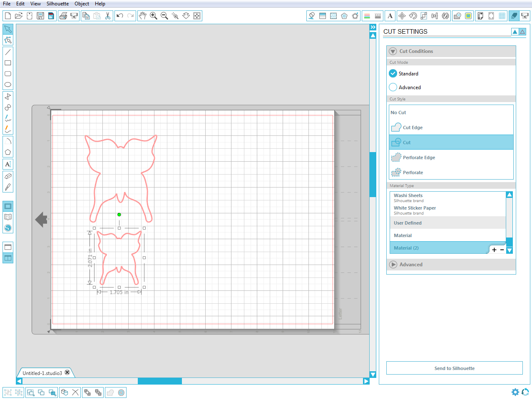Select the Draw a Rectangle tool

tap(8, 63)
